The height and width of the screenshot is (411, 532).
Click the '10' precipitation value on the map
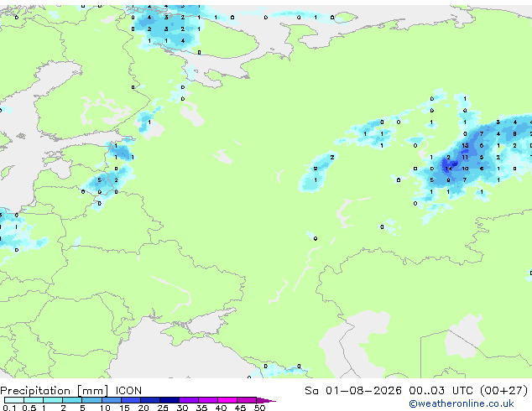tap(465, 169)
